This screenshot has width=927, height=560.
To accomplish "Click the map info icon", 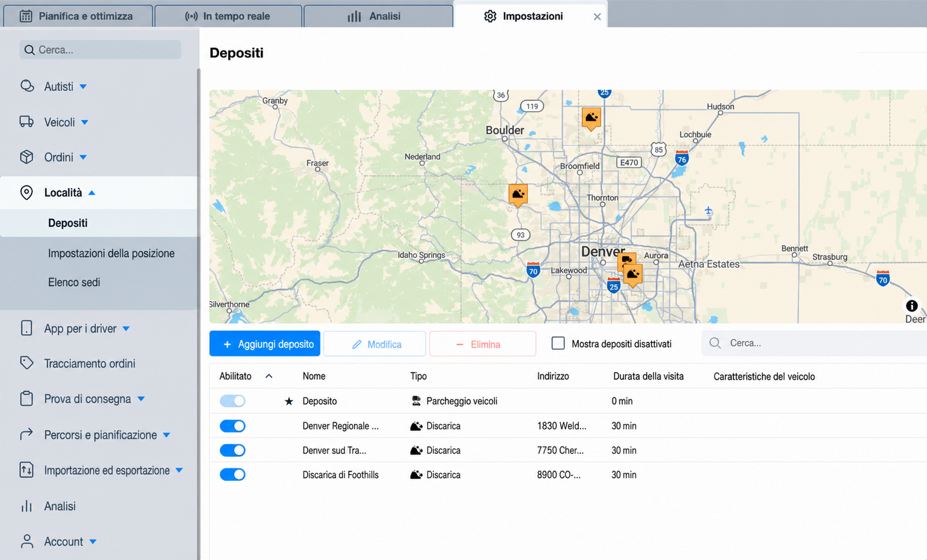I will click(x=911, y=306).
